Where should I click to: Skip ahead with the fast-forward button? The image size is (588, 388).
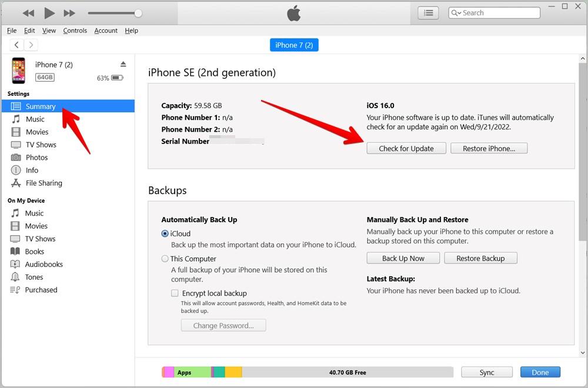point(69,13)
